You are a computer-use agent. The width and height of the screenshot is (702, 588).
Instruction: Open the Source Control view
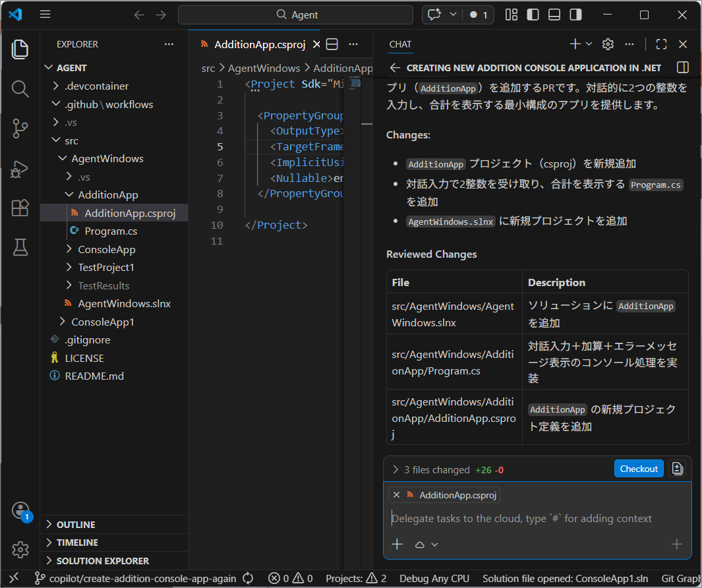20,129
